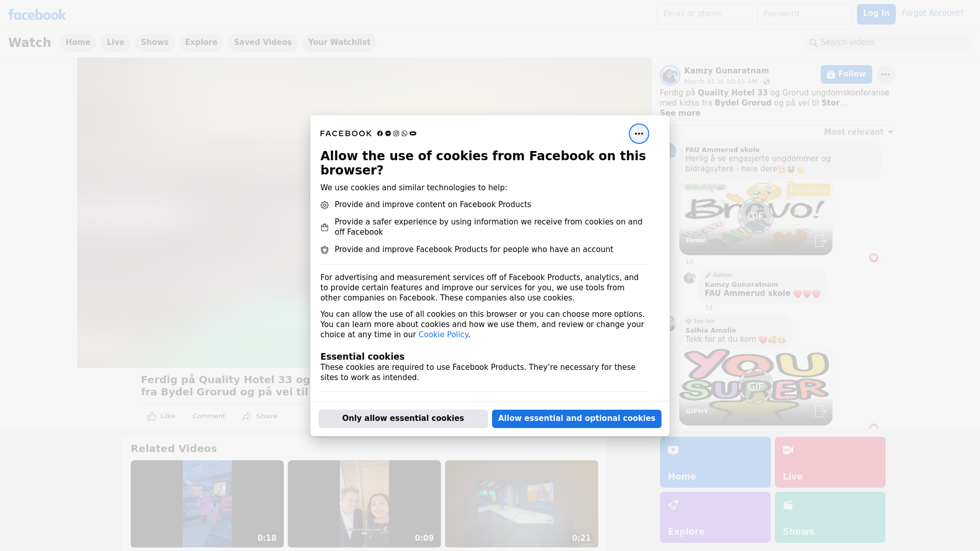Play the You Super GIPHY GIF
980x551 pixels.
[755, 387]
